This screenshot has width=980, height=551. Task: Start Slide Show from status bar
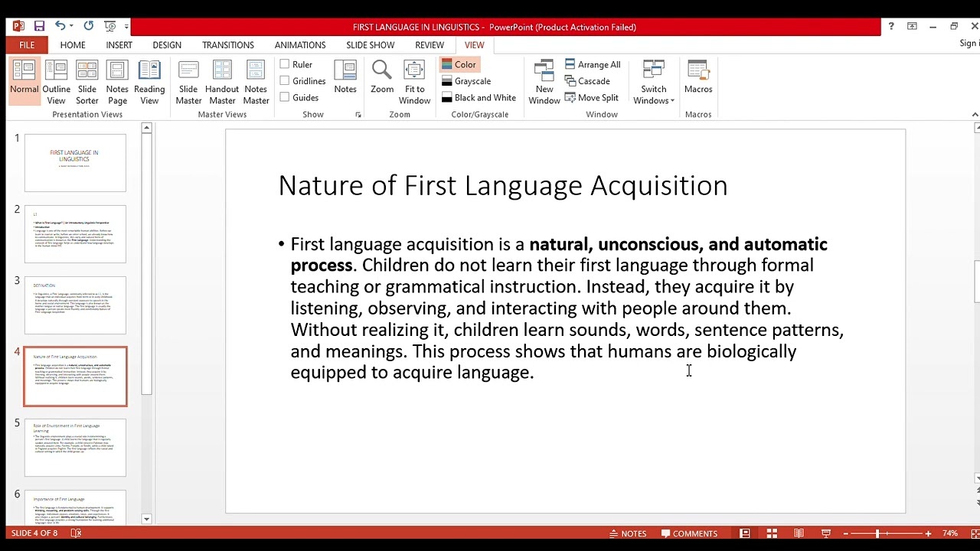point(826,533)
